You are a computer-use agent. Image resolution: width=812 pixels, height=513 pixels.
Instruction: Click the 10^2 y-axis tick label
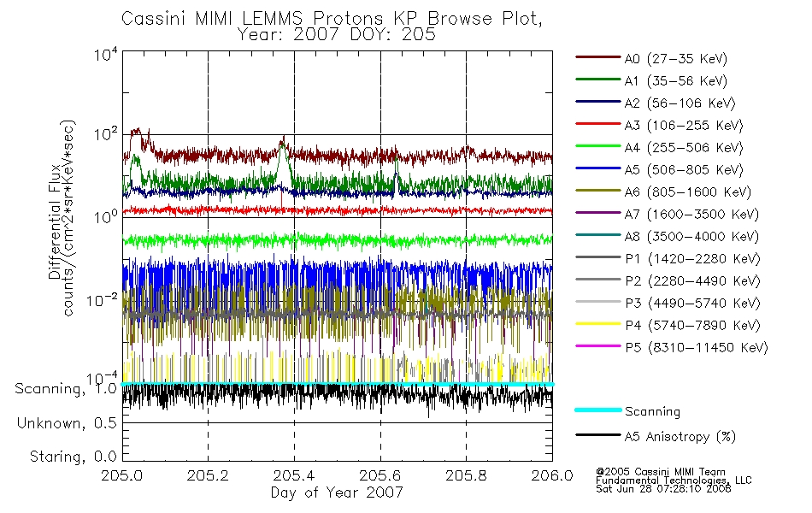[x=106, y=134]
